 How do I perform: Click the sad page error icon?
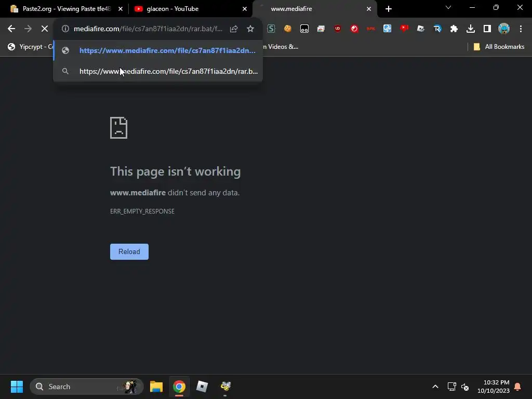pyautogui.click(x=119, y=128)
